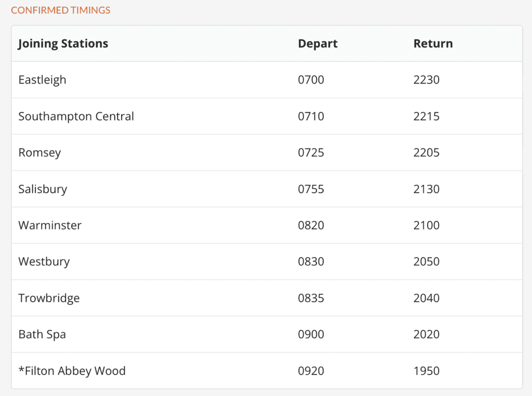This screenshot has width=532, height=396.
Task: Click Filton Abbey Wood's 1950 return time
Action: [426, 371]
